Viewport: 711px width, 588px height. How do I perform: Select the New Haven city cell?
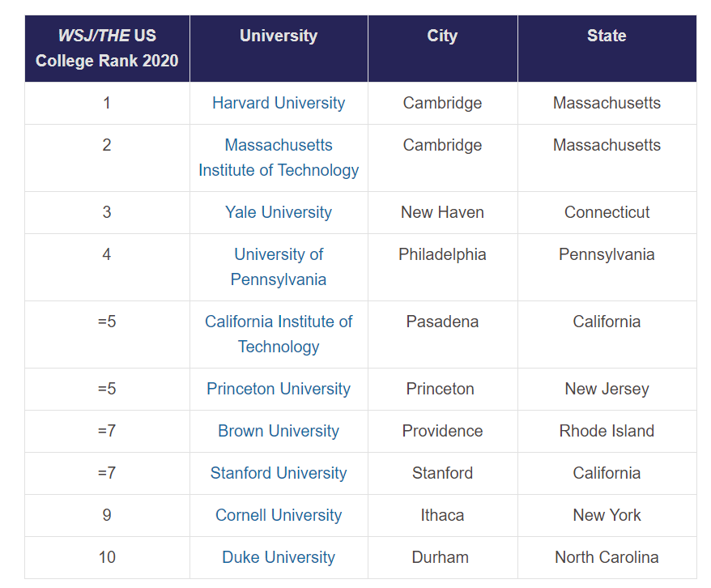[442, 212]
